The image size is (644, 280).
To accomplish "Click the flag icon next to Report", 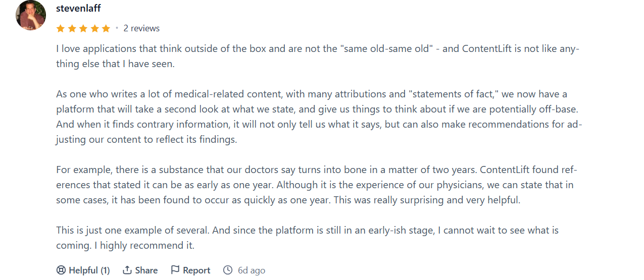I will (175, 270).
